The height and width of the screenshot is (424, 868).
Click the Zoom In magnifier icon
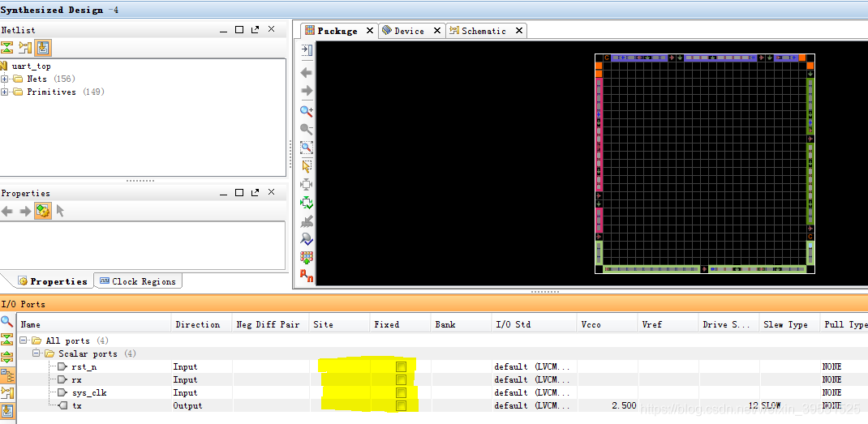click(307, 111)
